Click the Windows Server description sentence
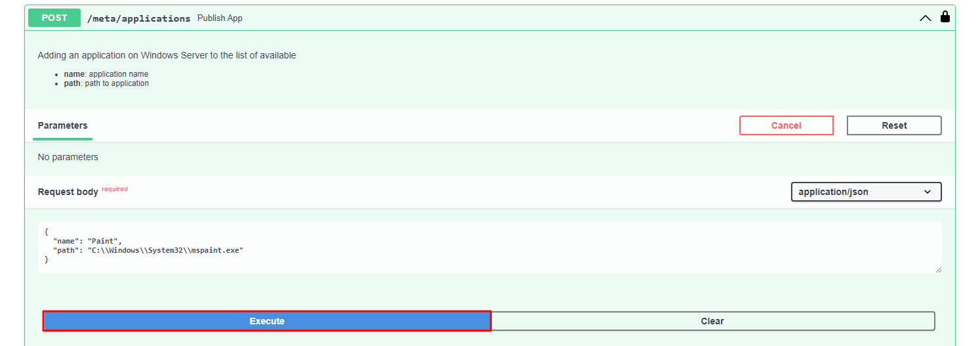This screenshot has height=346, width=980. [x=167, y=55]
